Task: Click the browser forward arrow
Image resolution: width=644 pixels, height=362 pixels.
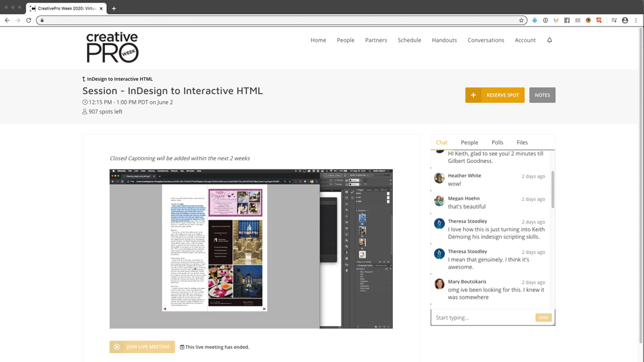Action: (x=17, y=20)
